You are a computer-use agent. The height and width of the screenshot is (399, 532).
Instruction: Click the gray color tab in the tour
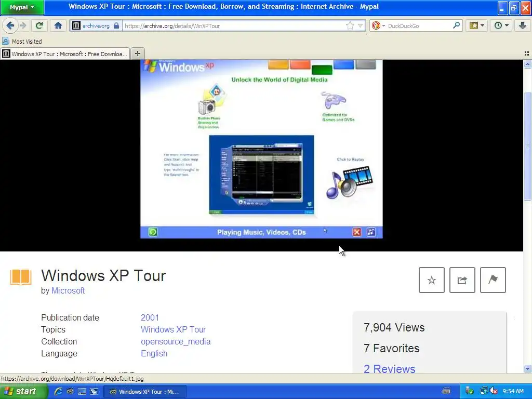pos(365,64)
